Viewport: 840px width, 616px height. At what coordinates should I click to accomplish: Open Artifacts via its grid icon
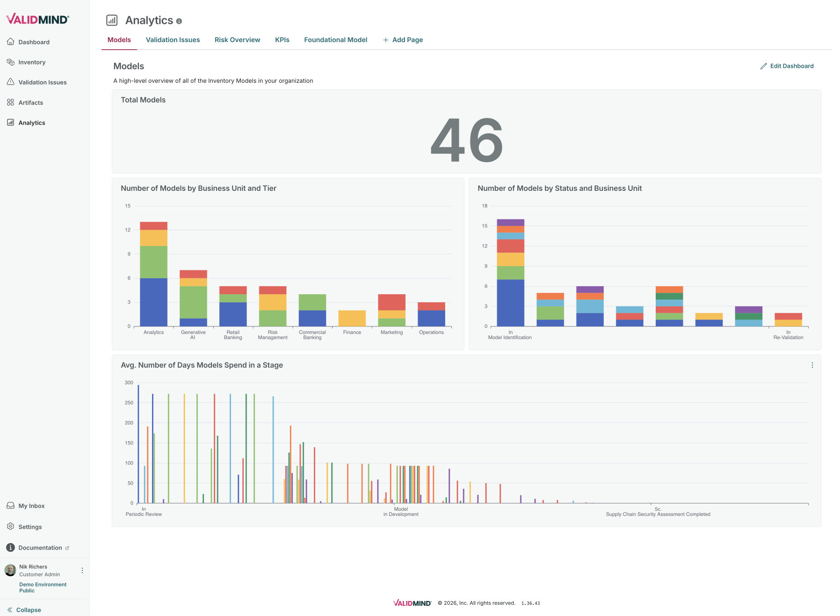pos(10,102)
